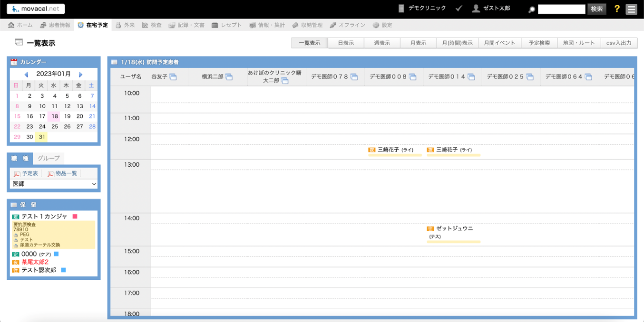Open the window icon next to 横浜二郎
Viewport: 644px width, 322px height.
229,77
